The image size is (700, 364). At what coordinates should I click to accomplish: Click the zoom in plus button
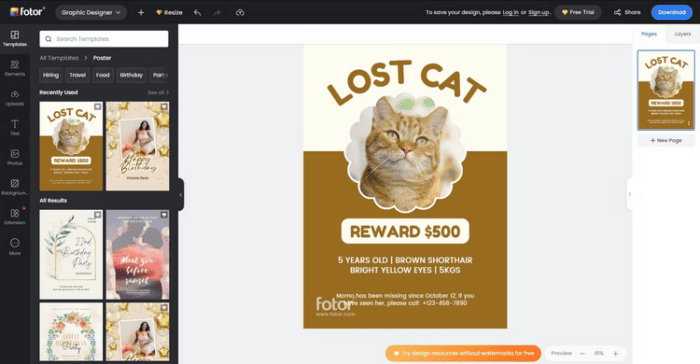pos(615,353)
